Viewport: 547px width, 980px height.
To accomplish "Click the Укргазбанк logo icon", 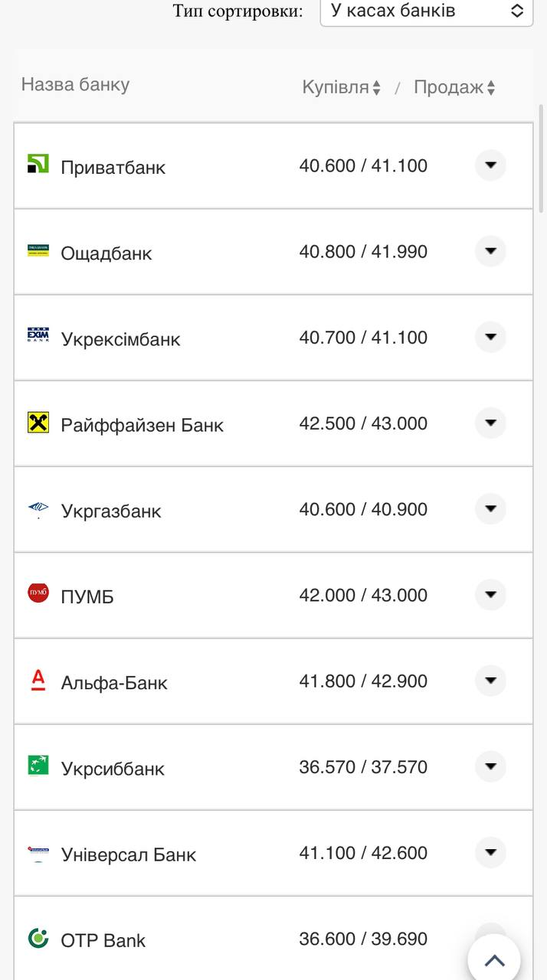I will click(38, 508).
